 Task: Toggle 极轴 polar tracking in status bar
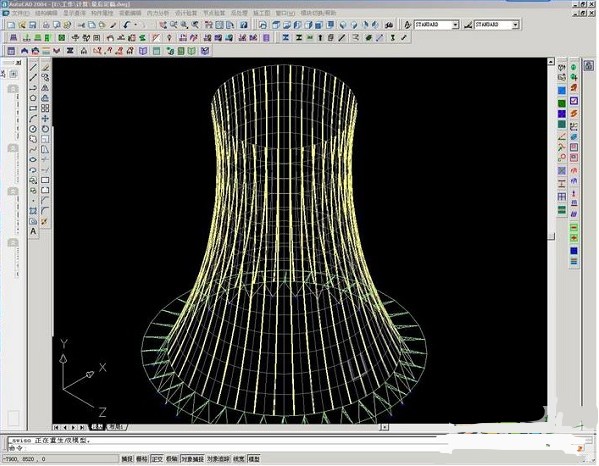[x=172, y=459]
